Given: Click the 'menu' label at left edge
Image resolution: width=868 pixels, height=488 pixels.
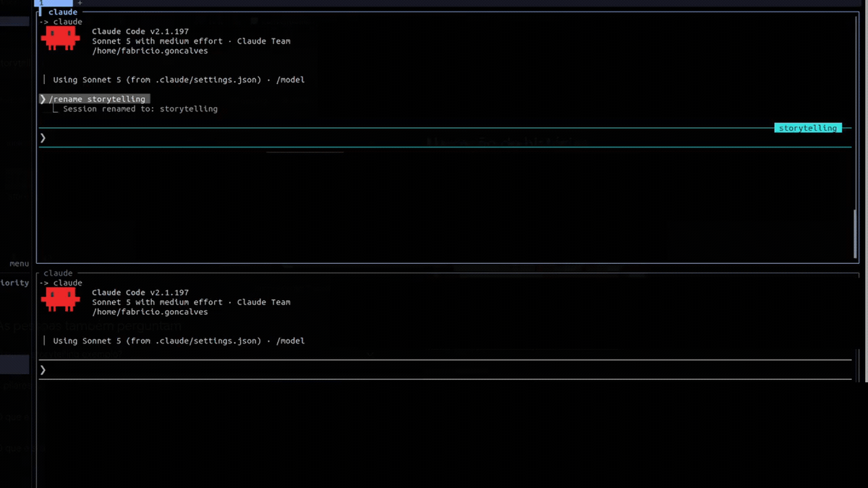Looking at the screenshot, I should click(x=20, y=264).
